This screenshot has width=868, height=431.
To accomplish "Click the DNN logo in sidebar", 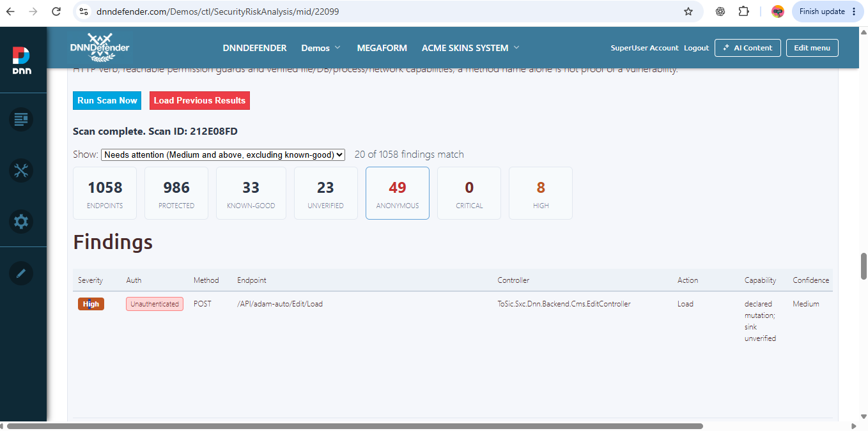I will coord(21,61).
